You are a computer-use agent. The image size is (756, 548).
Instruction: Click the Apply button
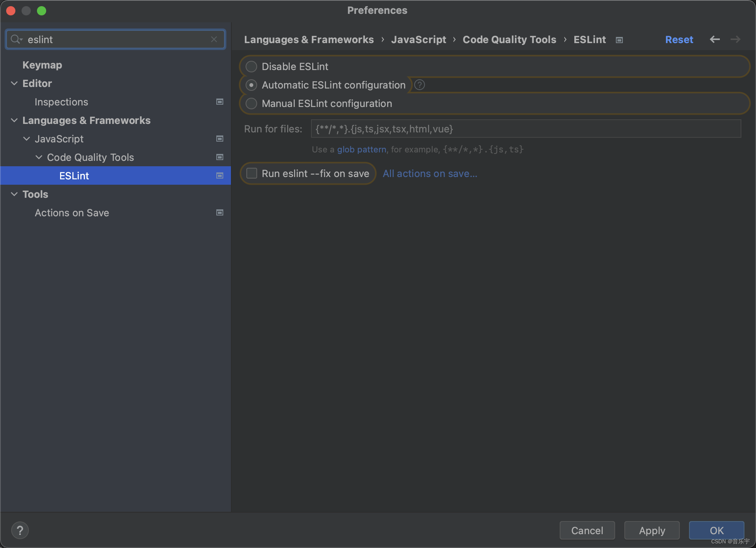pyautogui.click(x=652, y=530)
